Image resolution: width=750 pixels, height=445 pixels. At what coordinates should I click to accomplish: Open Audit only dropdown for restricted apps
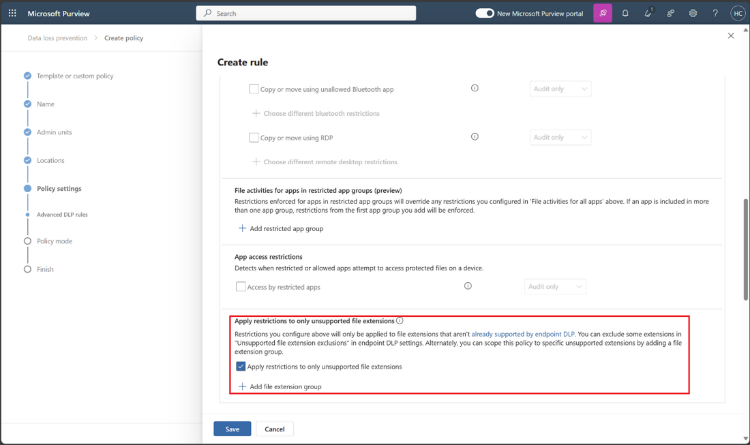pos(555,287)
